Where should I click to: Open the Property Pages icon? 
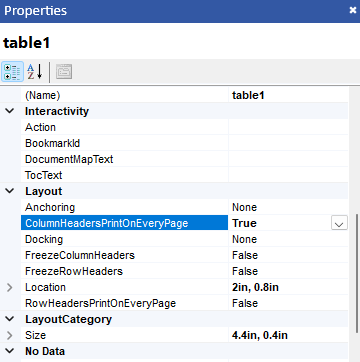click(64, 71)
